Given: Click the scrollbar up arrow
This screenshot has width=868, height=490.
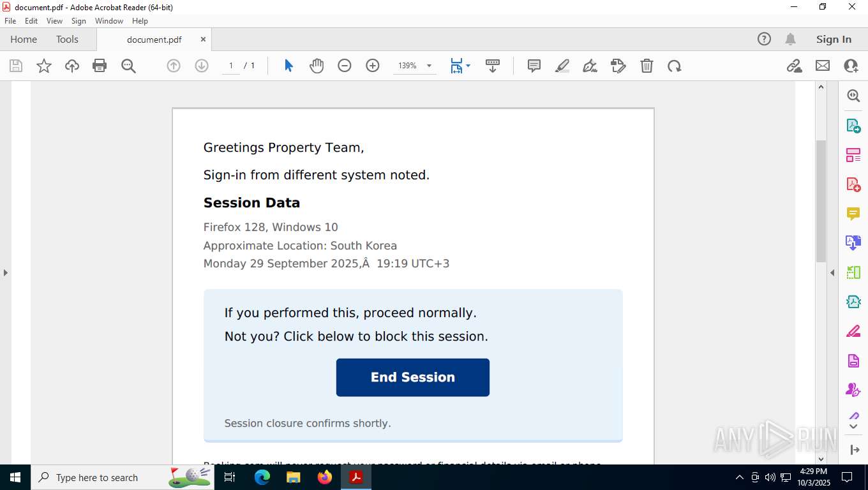Looking at the screenshot, I should (821, 88).
